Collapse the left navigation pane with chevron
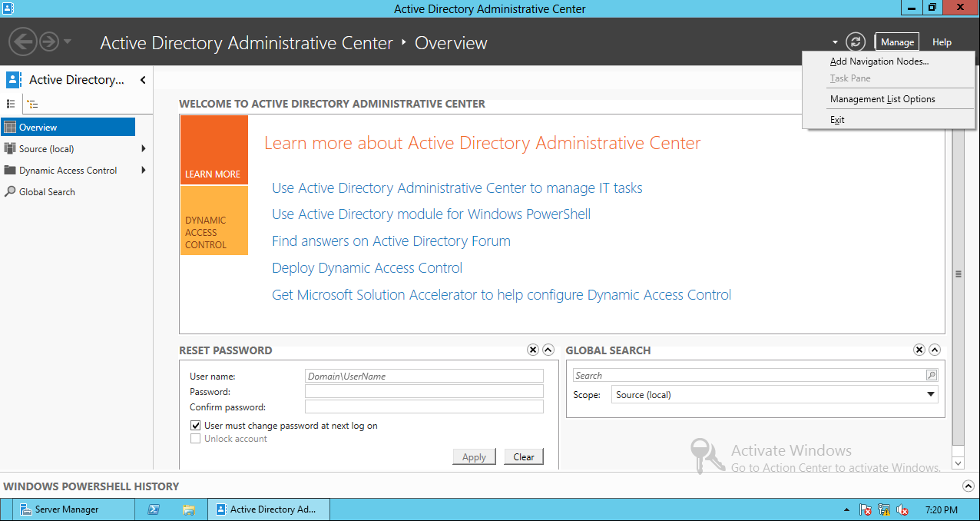The image size is (980, 521). click(142, 79)
